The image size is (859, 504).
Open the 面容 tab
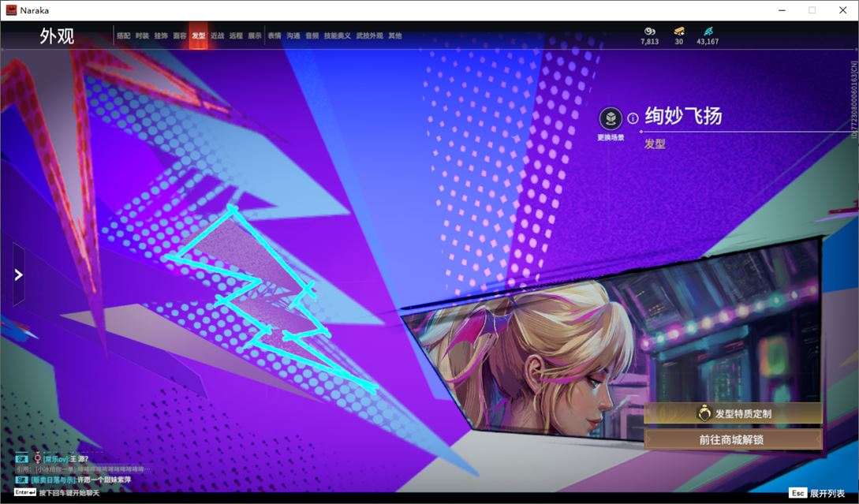click(x=180, y=35)
